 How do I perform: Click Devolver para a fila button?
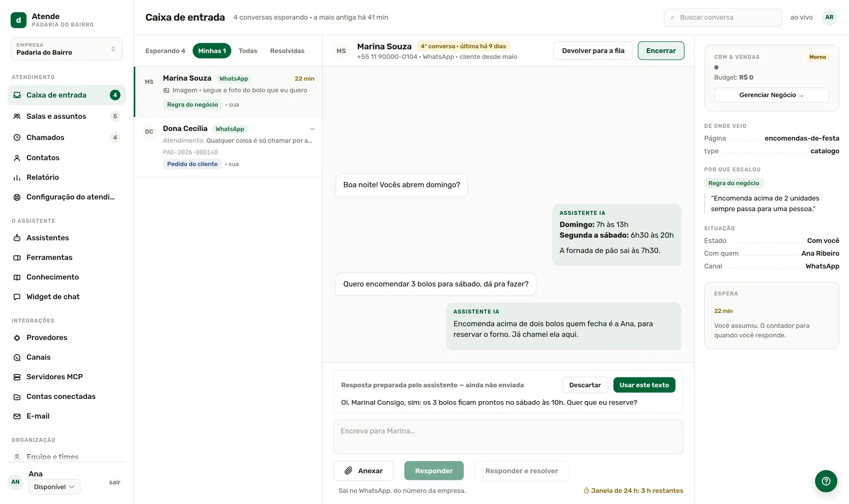(593, 51)
